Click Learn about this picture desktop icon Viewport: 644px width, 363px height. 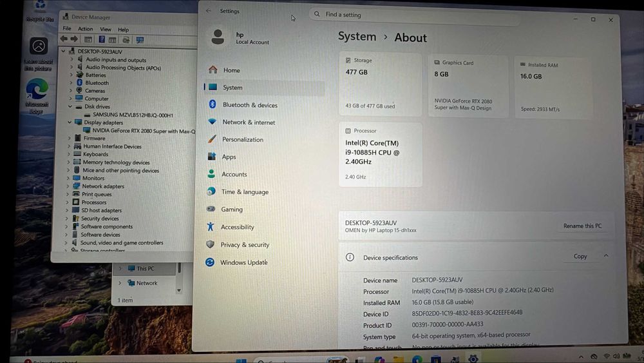(38, 54)
